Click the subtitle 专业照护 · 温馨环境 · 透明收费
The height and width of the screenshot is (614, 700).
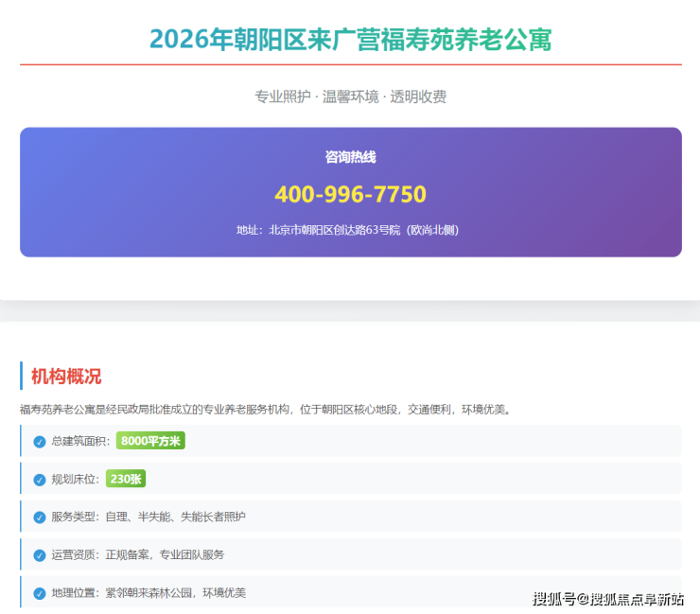(x=350, y=96)
